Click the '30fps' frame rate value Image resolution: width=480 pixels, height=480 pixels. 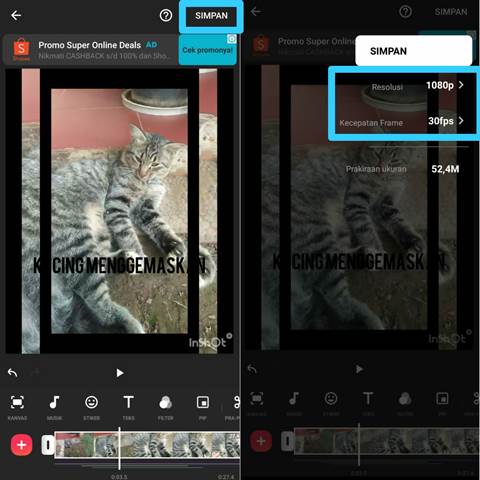(441, 121)
